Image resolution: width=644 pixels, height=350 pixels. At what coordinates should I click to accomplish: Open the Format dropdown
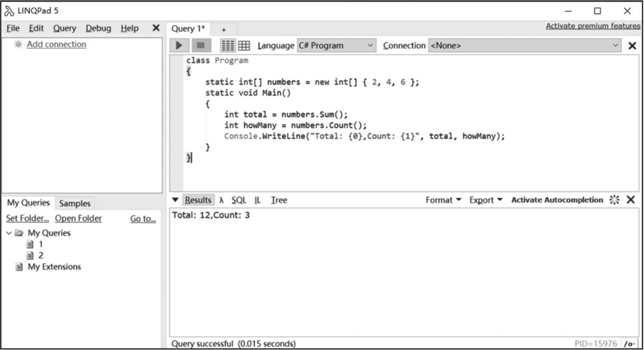pyautogui.click(x=443, y=200)
